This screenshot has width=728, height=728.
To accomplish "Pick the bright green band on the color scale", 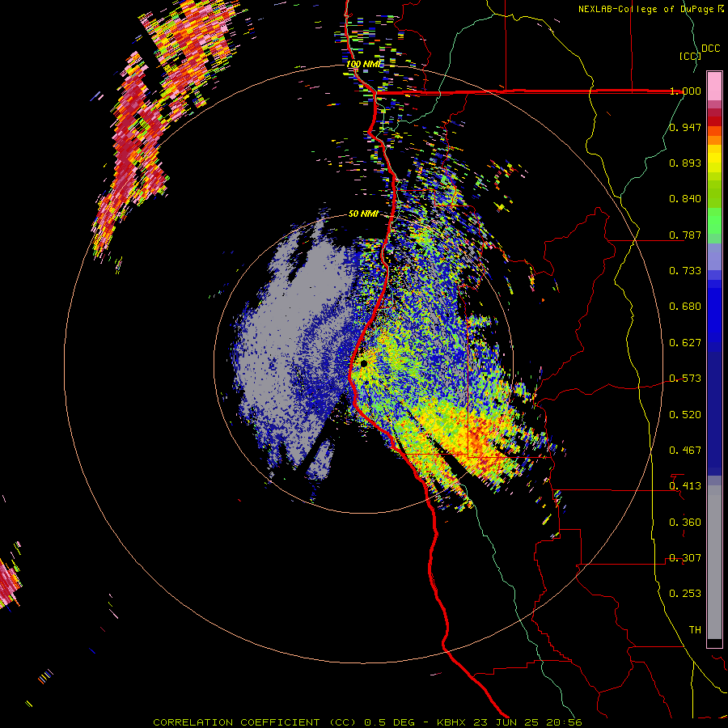I will click(714, 221).
